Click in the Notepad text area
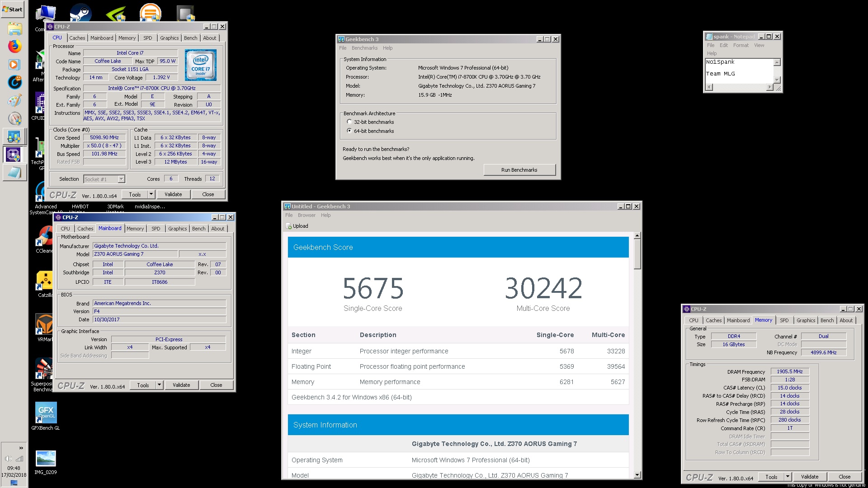This screenshot has width=868, height=488. [x=740, y=70]
